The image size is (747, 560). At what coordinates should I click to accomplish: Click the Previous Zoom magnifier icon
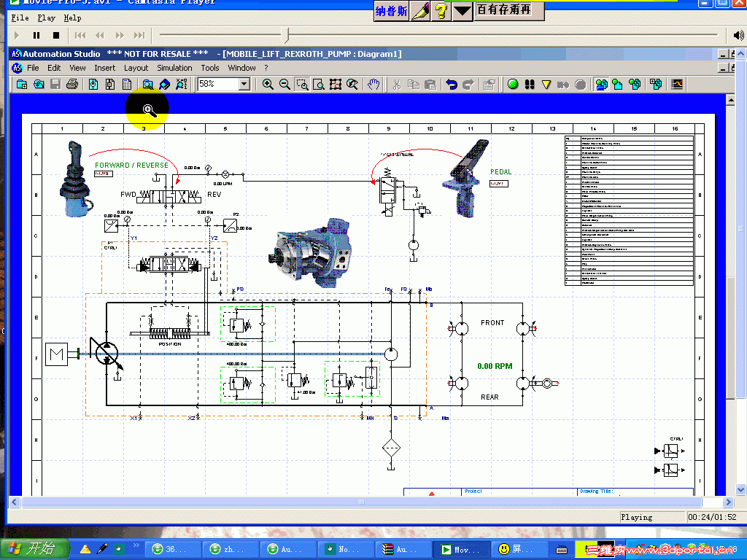(x=352, y=85)
